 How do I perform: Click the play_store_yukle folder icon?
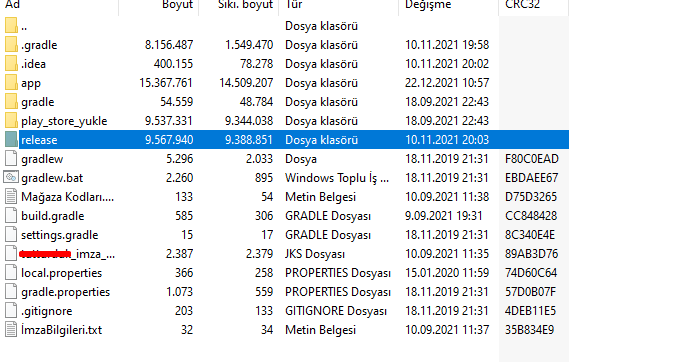tap(11, 121)
